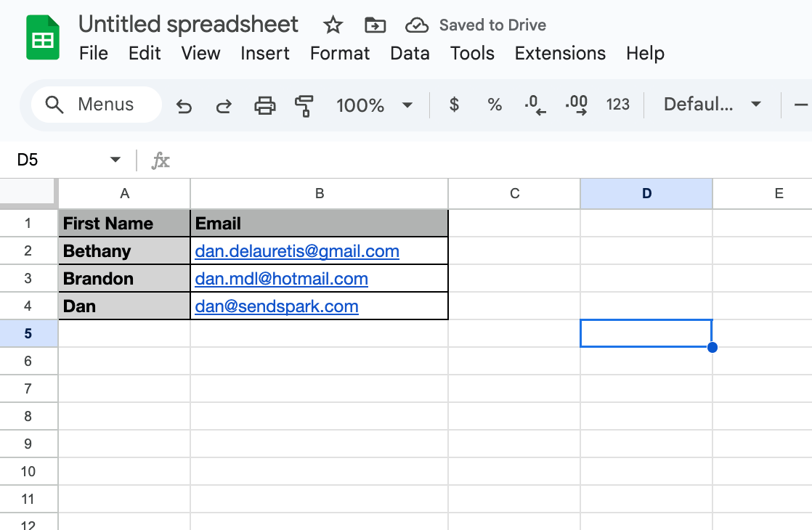This screenshot has width=812, height=530.
Task: Select the cell containing Brandon
Action: 124,279
